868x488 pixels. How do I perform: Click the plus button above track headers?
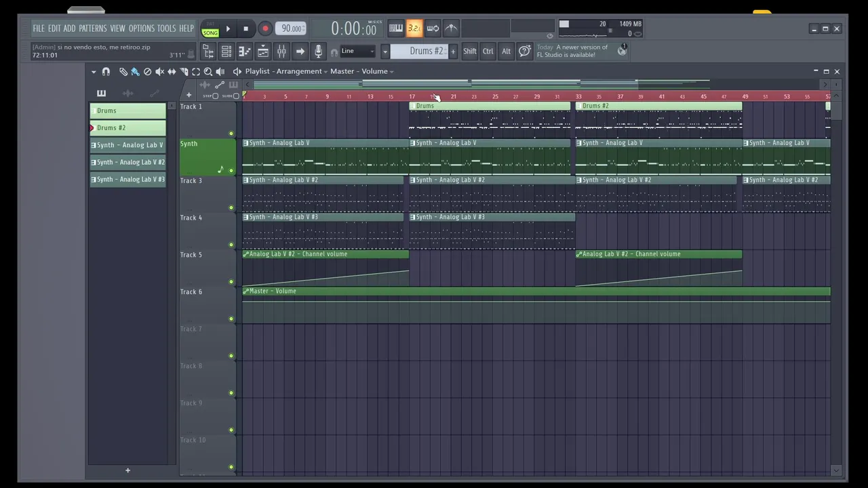click(x=189, y=95)
